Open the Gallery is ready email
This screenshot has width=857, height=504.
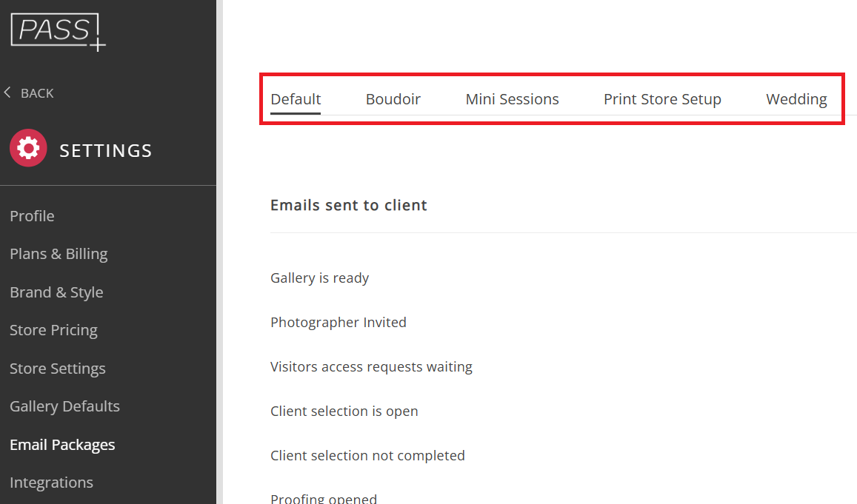[320, 278]
